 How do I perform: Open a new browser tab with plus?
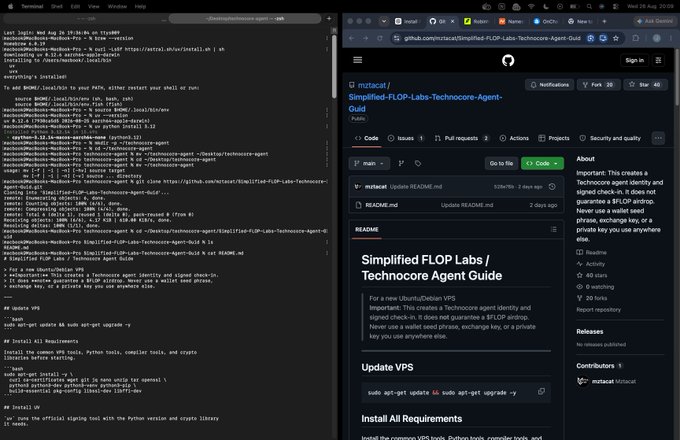pyautogui.click(x=604, y=21)
